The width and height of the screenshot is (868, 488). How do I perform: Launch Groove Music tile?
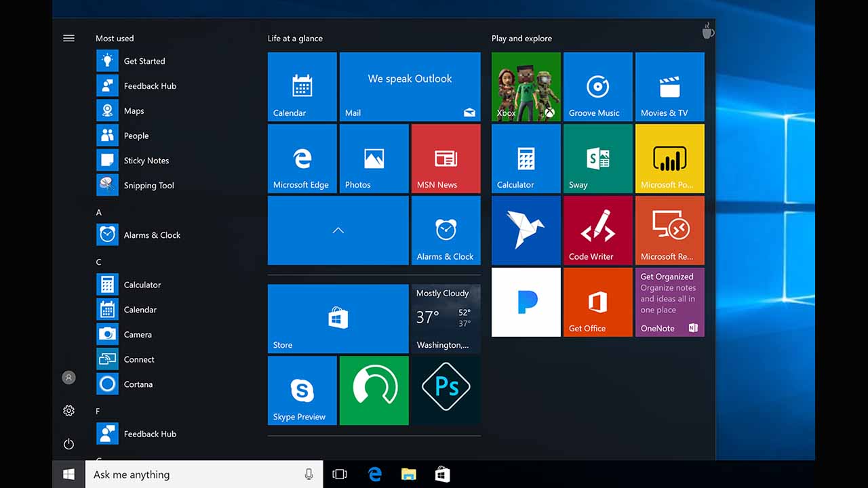coord(597,87)
